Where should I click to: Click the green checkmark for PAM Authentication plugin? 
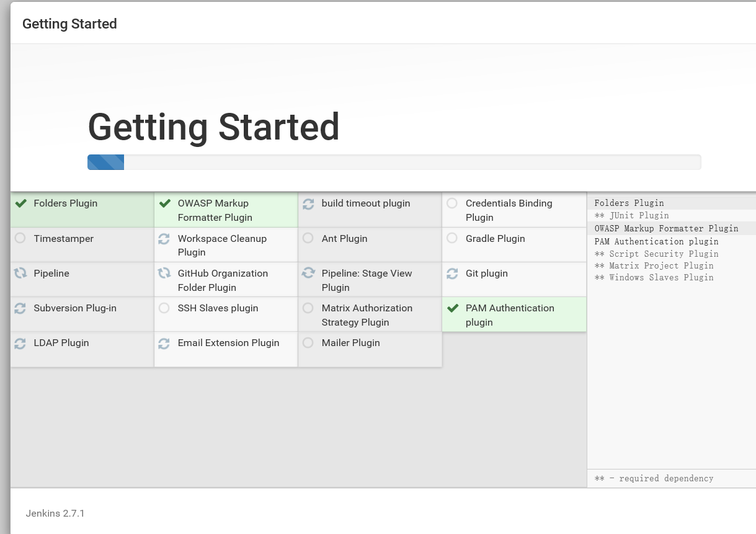452,308
